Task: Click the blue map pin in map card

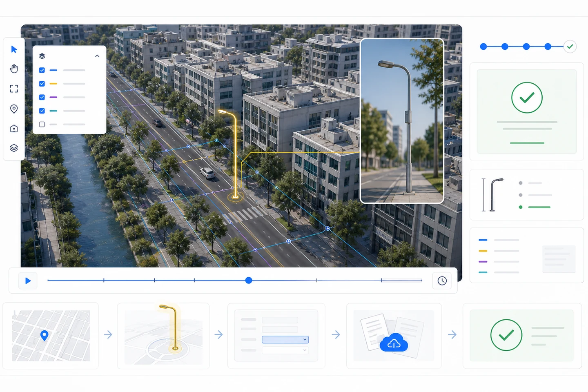Action: click(x=45, y=336)
